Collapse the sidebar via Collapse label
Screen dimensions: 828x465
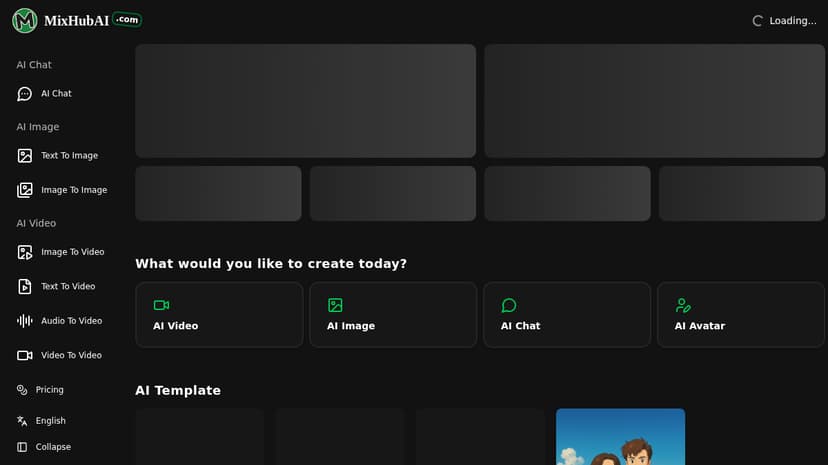[53, 447]
